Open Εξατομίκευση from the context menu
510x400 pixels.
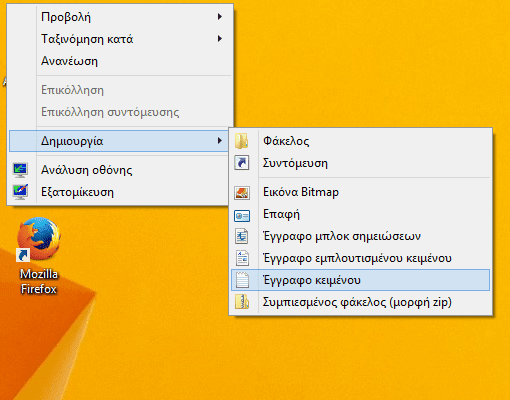(x=119, y=192)
